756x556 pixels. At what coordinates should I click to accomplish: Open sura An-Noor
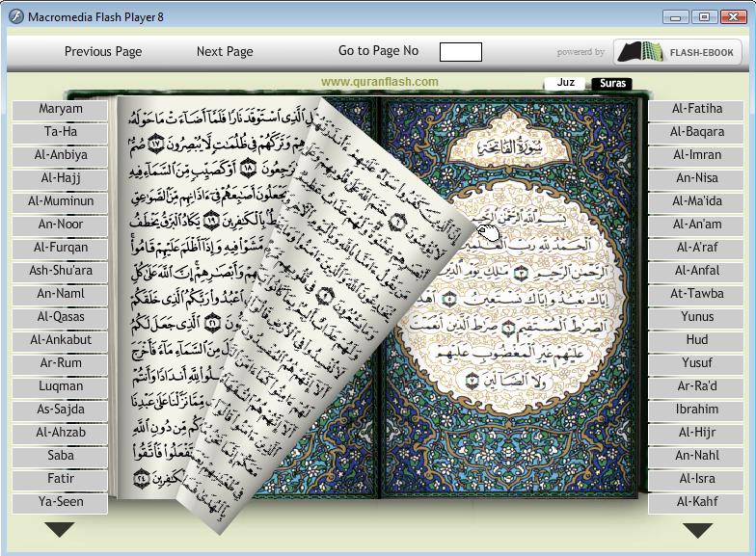point(60,225)
